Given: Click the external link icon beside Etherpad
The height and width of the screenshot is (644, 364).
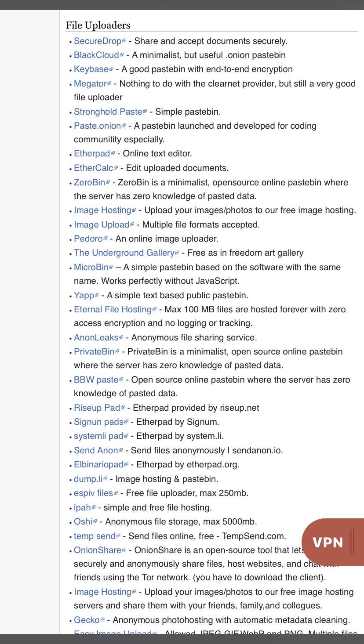Looking at the screenshot, I should click(113, 154).
